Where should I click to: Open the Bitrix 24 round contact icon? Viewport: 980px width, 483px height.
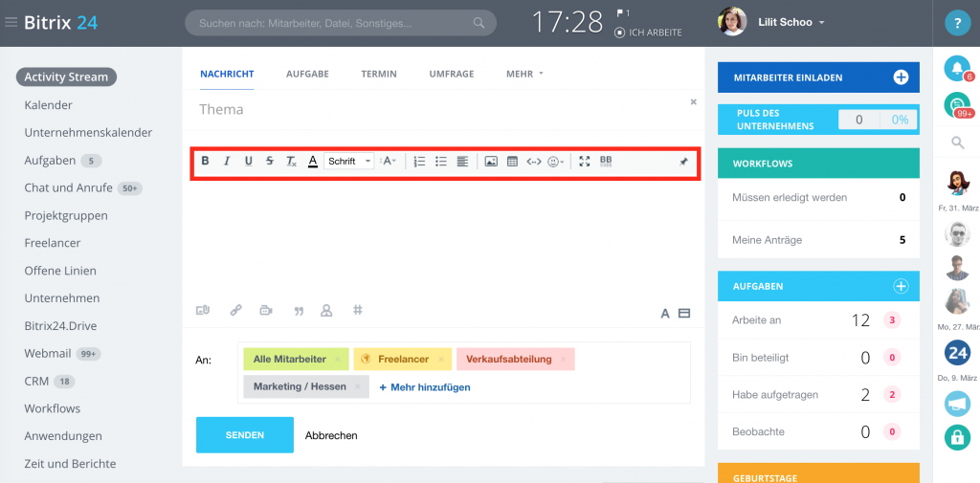pyautogui.click(x=957, y=352)
